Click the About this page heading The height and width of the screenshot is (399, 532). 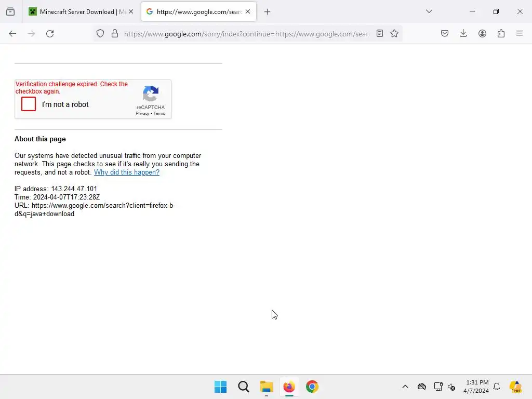40,139
